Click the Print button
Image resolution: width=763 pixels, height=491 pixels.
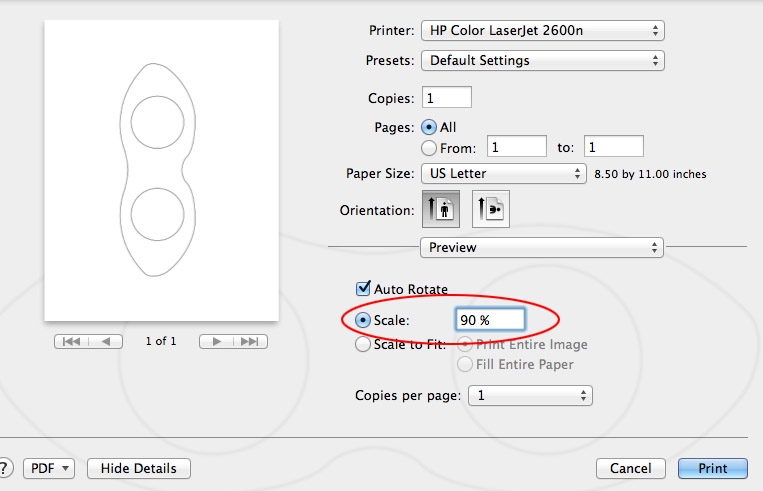pos(713,468)
